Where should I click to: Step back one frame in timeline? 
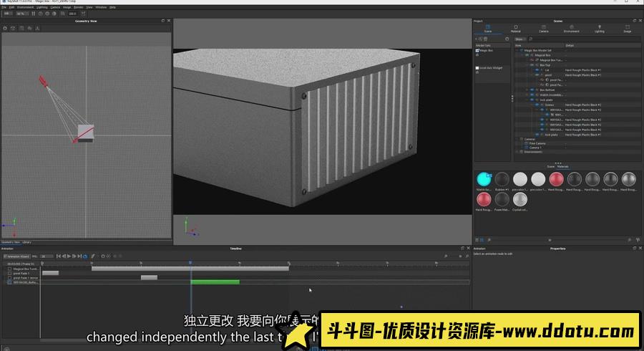coord(64,256)
